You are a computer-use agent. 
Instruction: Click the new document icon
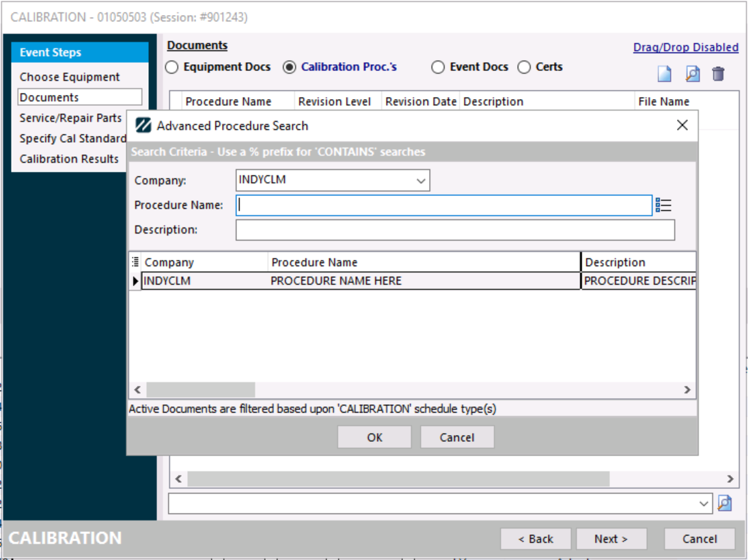pyautogui.click(x=664, y=74)
